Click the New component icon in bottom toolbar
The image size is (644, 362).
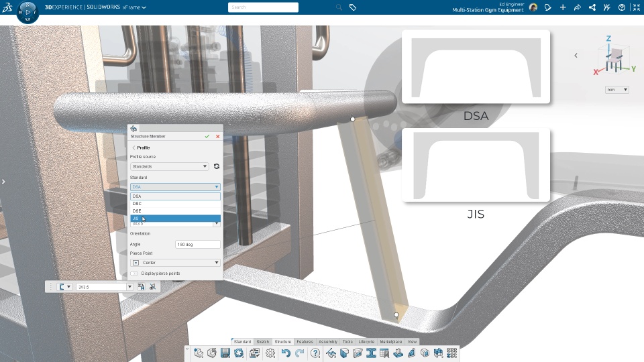[x=199, y=353]
